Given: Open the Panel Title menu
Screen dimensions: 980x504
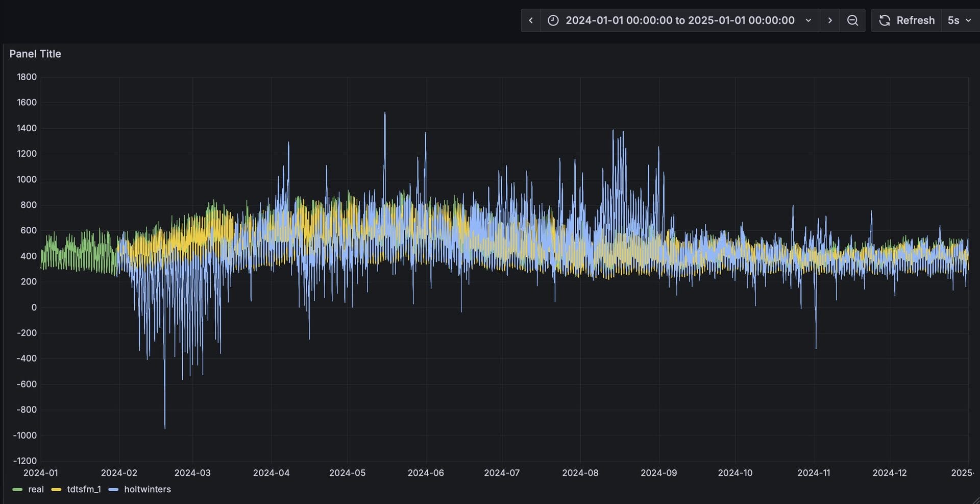Looking at the screenshot, I should 35,54.
